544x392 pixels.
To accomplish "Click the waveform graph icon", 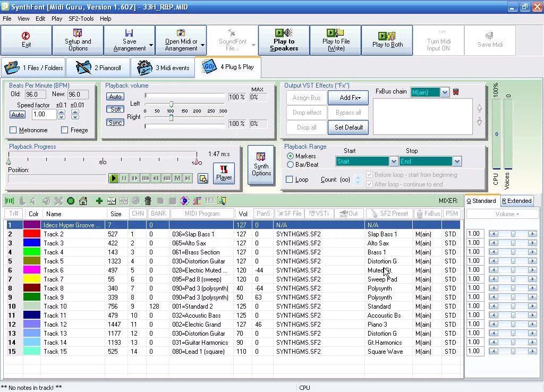I will [x=112, y=201].
